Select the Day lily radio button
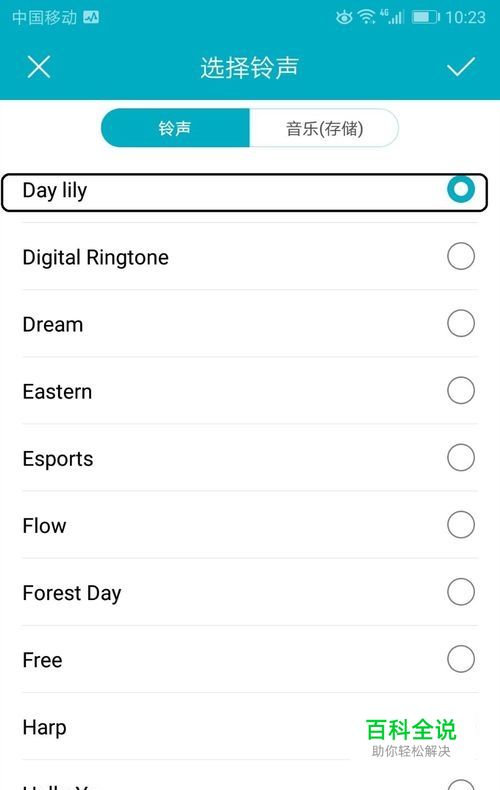Screen dimensions: 500x790 coord(461,189)
